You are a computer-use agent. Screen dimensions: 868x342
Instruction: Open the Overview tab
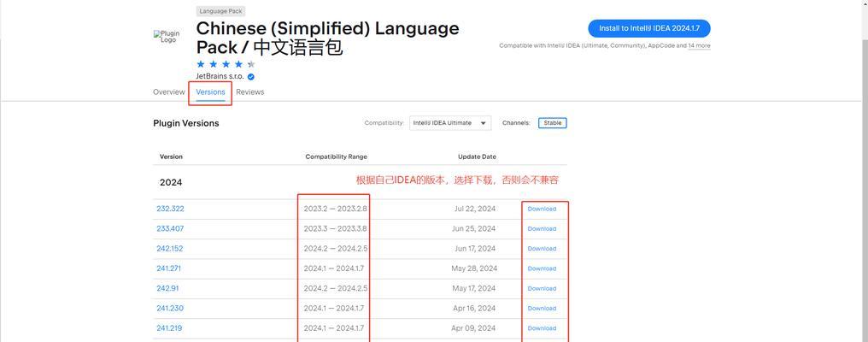point(169,92)
